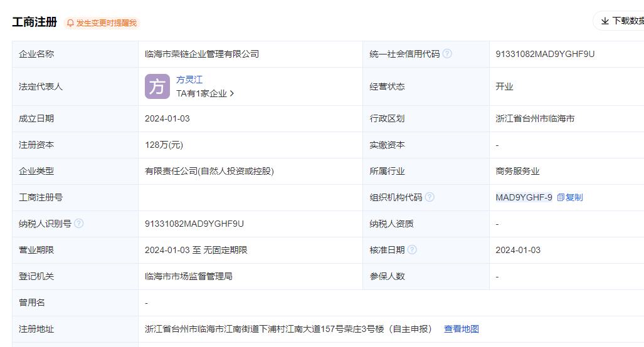Click the download arrow icon in 下载数据
The image size is (644, 347).
(605, 21)
